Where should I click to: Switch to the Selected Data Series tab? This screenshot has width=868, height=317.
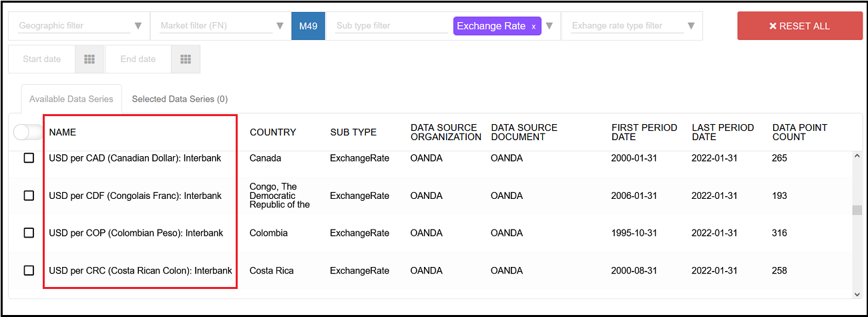pos(180,99)
